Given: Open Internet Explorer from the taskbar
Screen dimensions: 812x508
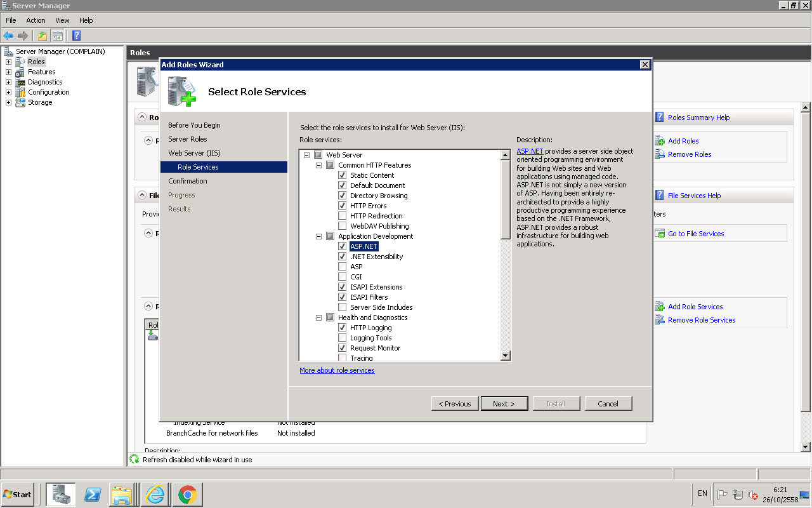Looking at the screenshot, I should click(x=155, y=494).
